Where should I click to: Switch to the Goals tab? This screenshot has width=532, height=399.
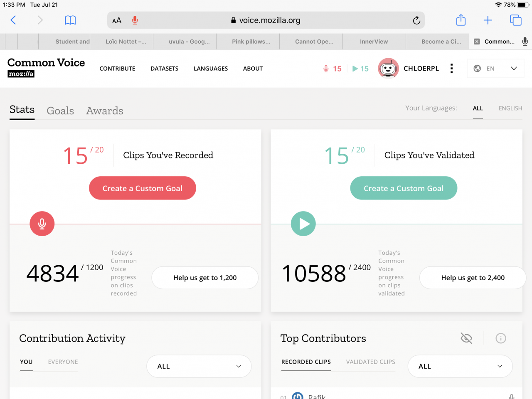[x=60, y=111]
